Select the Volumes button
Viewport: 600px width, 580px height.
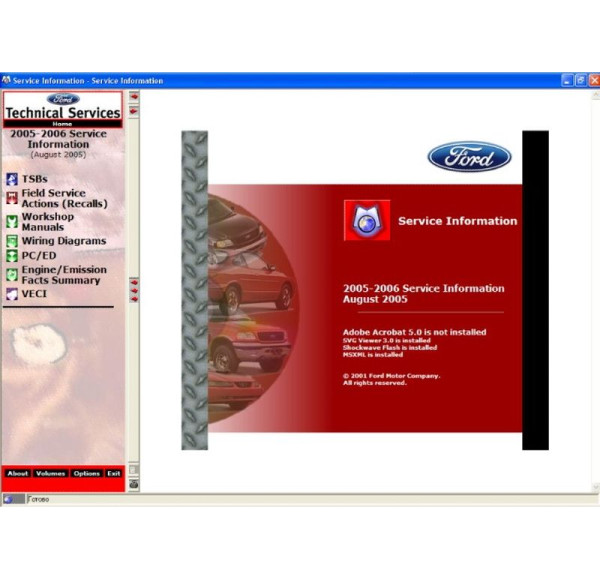50,473
